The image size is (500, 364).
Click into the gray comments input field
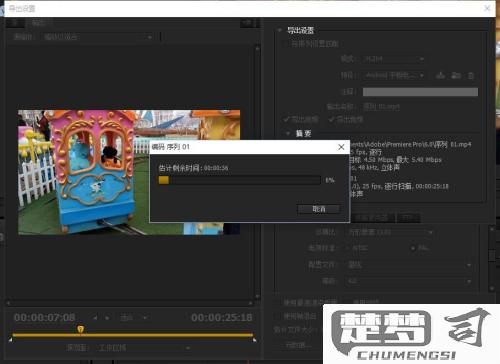coord(420,92)
